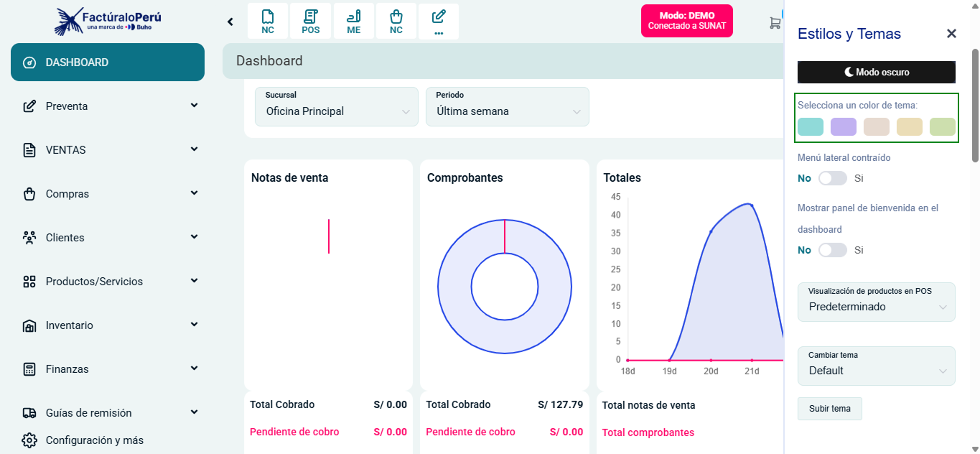The height and width of the screenshot is (454, 980).
Task: Click the Subir tema button
Action: [x=829, y=409]
